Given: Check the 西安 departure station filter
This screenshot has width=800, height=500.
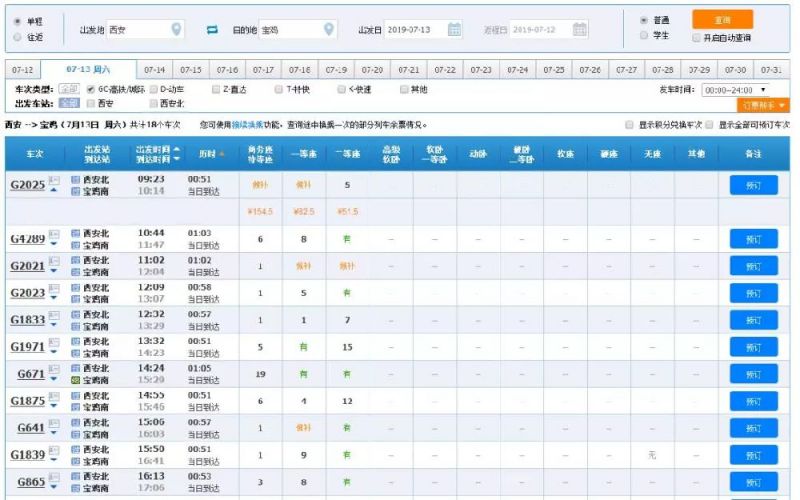Looking at the screenshot, I should [91, 104].
